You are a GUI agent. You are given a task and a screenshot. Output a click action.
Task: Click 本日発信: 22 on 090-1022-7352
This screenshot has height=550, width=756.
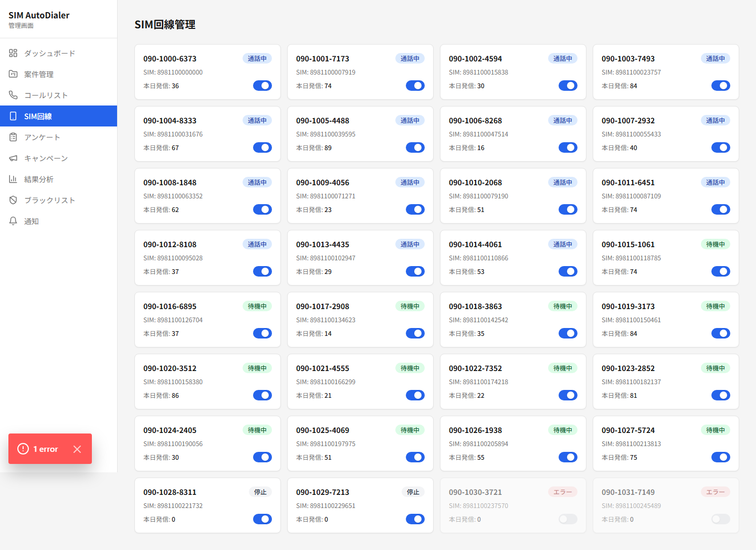click(x=467, y=396)
